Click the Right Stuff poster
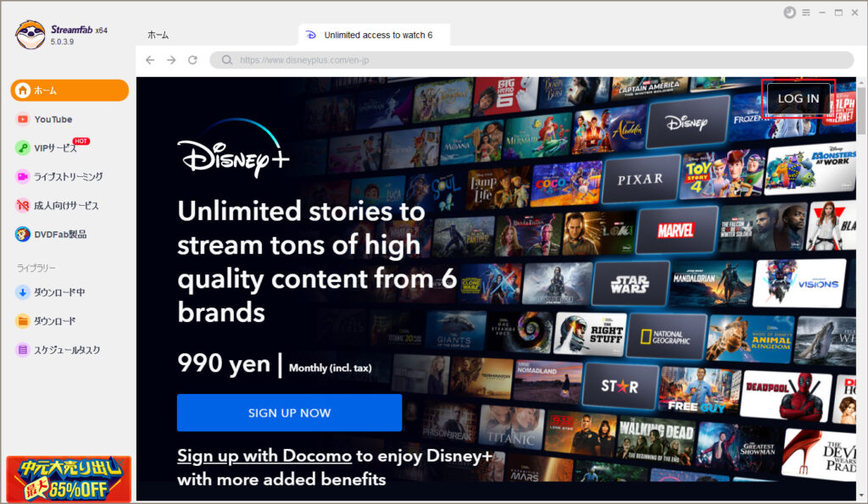868x504 pixels. 590,333
